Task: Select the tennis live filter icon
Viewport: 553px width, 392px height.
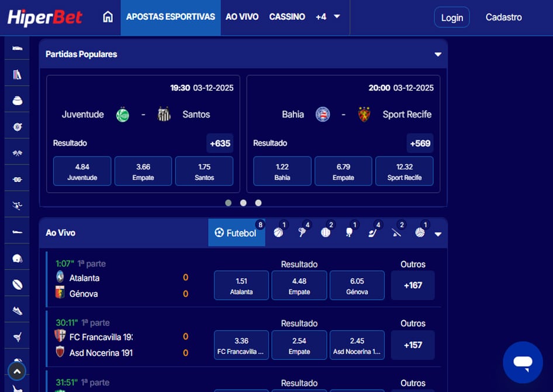Action: (x=303, y=231)
